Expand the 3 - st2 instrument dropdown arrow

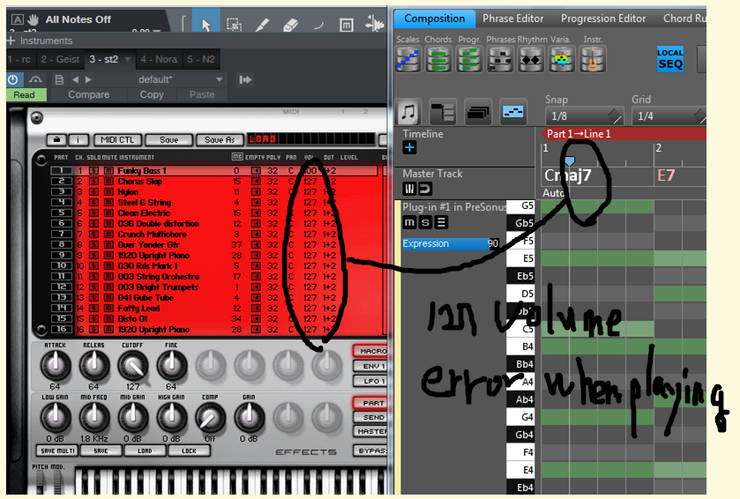pyautogui.click(x=127, y=59)
